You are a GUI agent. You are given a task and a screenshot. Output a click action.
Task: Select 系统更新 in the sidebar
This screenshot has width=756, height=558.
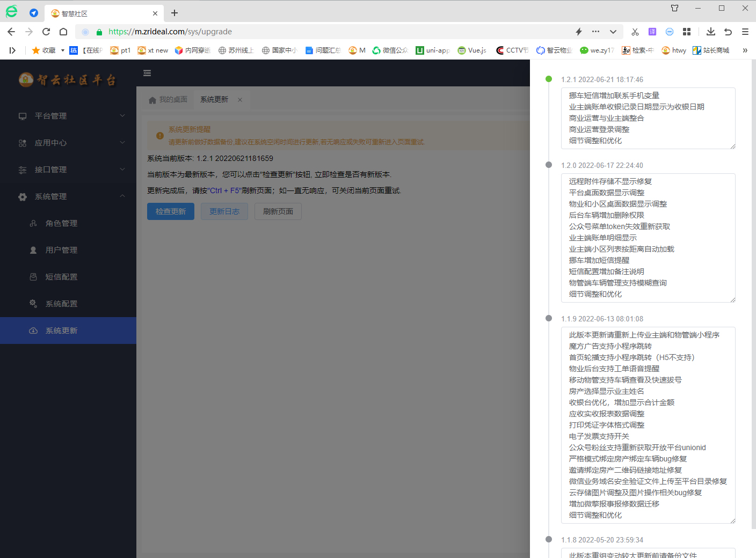[68, 331]
